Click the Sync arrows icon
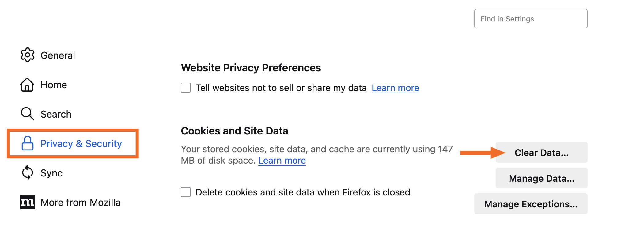Image resolution: width=644 pixels, height=231 pixels. point(27,173)
